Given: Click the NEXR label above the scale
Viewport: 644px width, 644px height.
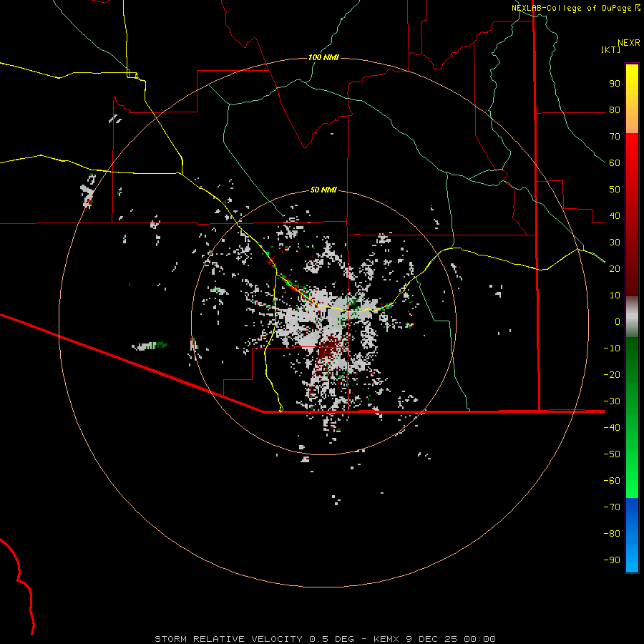Looking at the screenshot, I should 629,43.
